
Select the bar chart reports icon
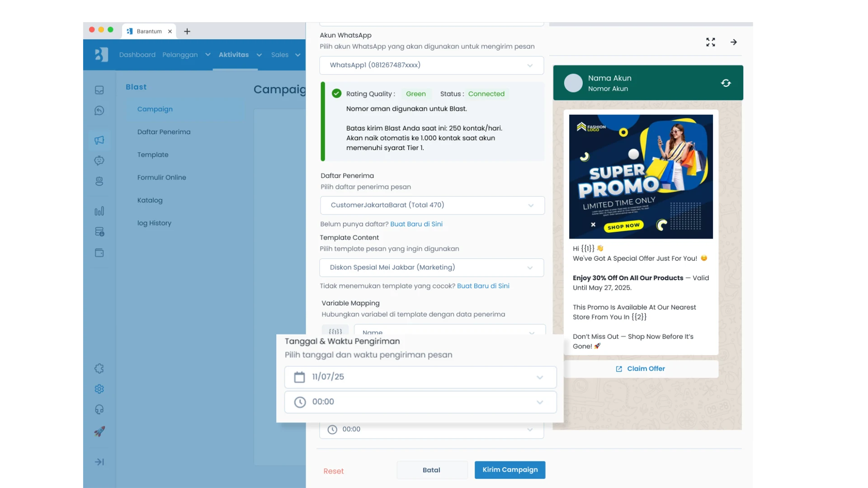point(99,211)
